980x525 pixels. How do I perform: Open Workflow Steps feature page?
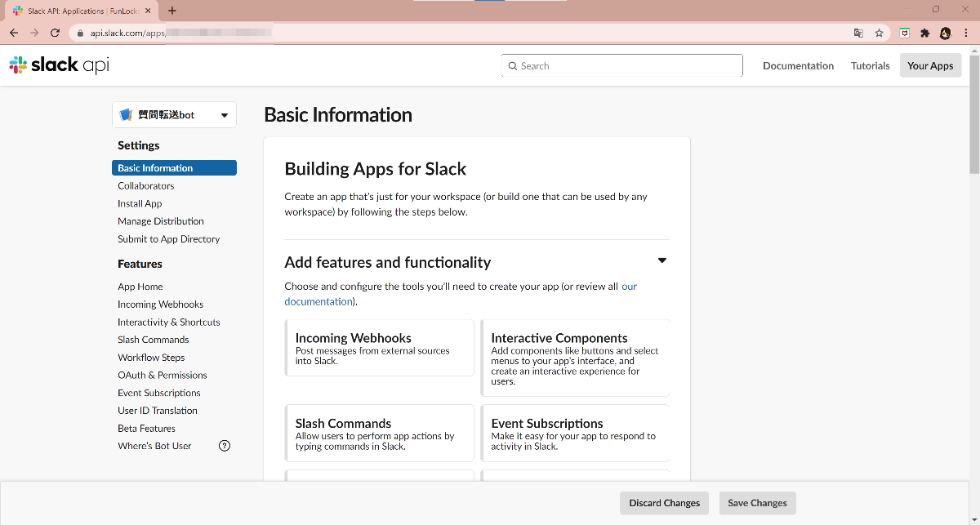click(151, 358)
